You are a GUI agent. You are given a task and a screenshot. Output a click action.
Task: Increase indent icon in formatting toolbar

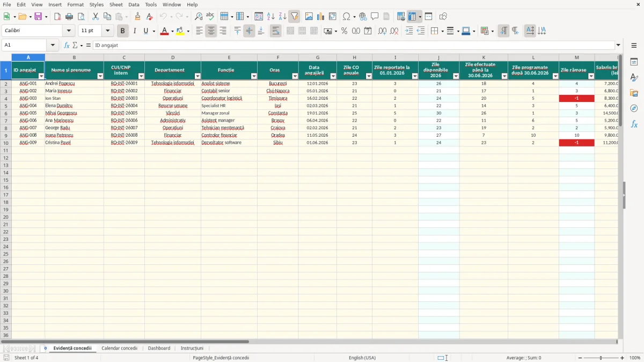tap(409, 31)
